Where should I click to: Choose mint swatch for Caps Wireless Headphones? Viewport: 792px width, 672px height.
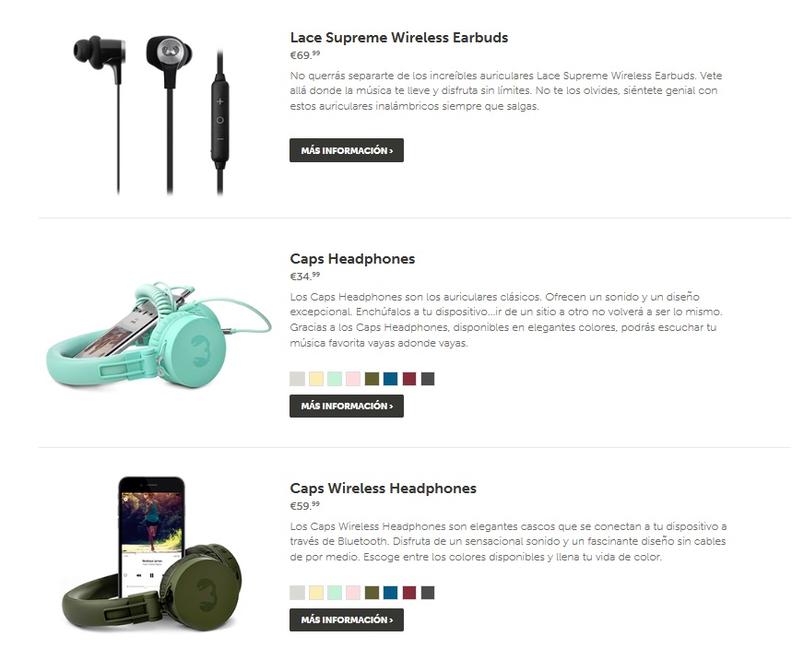tap(335, 592)
